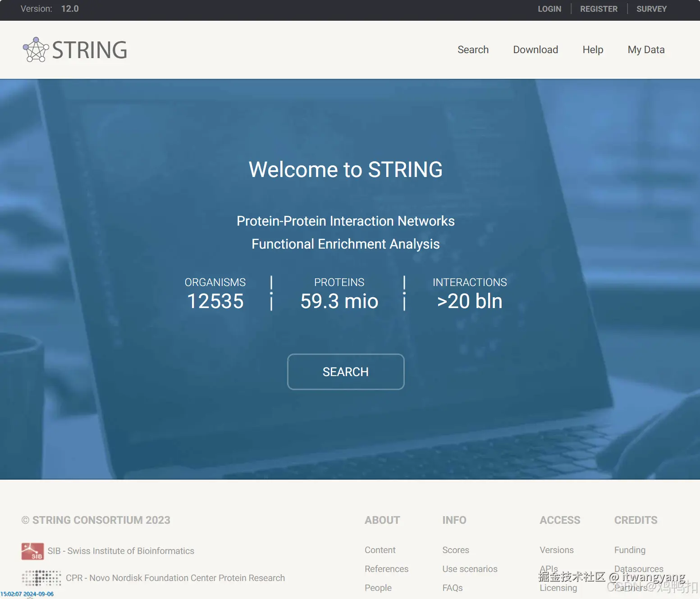Open the LOGIN link in top bar
This screenshot has height=599, width=700.
pyautogui.click(x=549, y=9)
